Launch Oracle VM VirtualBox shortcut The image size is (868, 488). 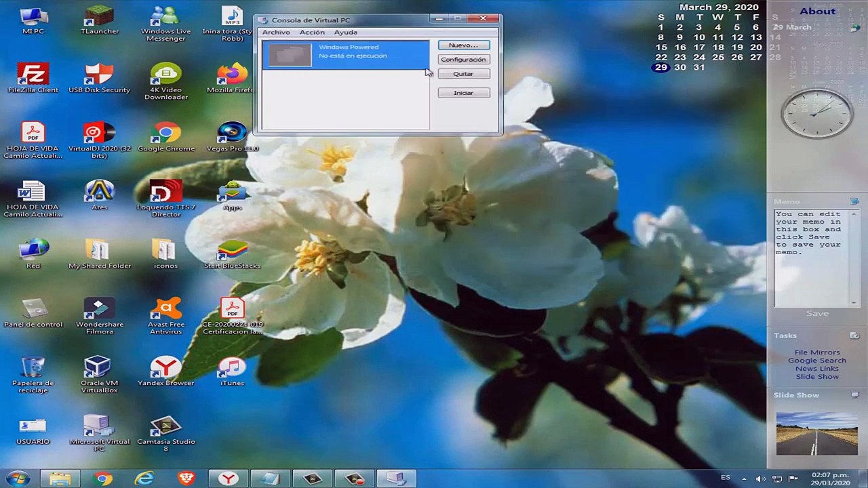99,375
